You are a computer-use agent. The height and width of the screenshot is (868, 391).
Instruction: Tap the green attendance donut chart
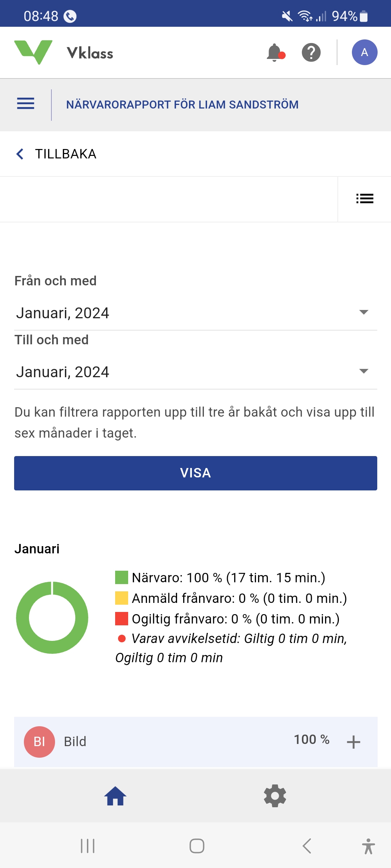(x=52, y=617)
